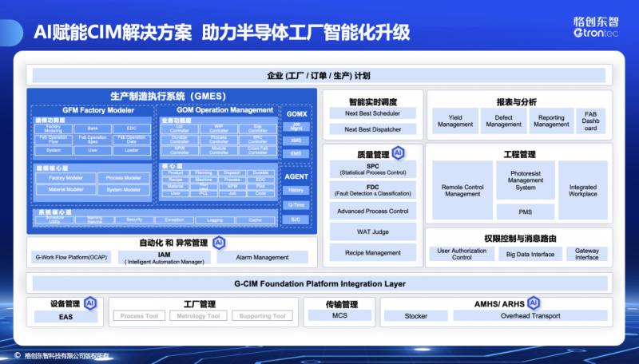Click the Bank box
This screenshot has width=639, height=364.
(93, 129)
